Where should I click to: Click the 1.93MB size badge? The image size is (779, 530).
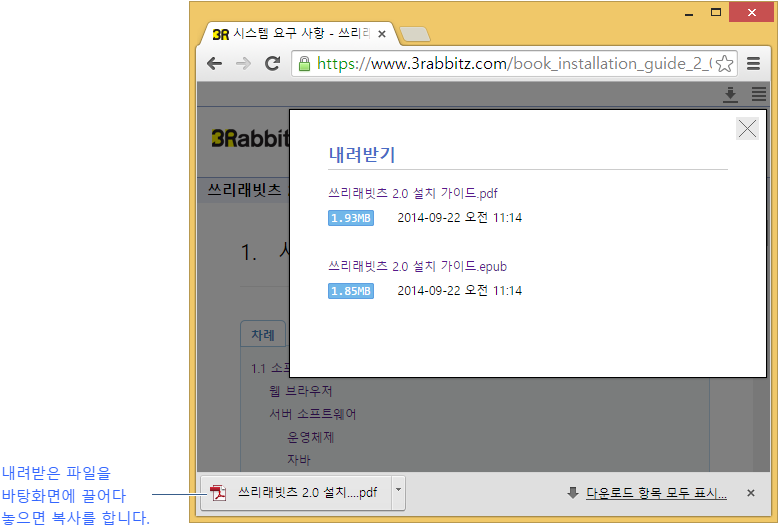pyautogui.click(x=351, y=218)
